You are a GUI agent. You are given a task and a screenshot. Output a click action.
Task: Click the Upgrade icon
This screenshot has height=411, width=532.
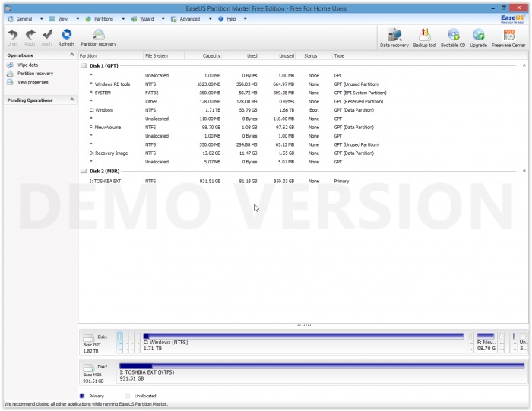tap(478, 35)
